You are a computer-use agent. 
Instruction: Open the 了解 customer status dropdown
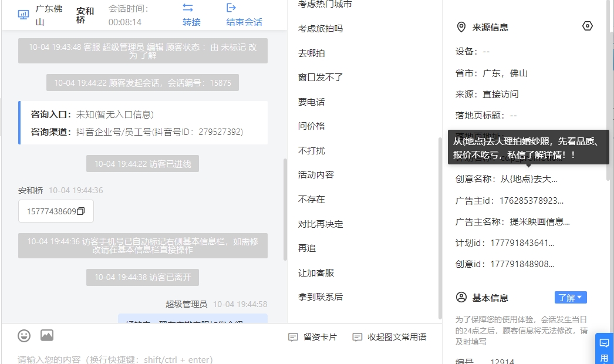point(571,298)
